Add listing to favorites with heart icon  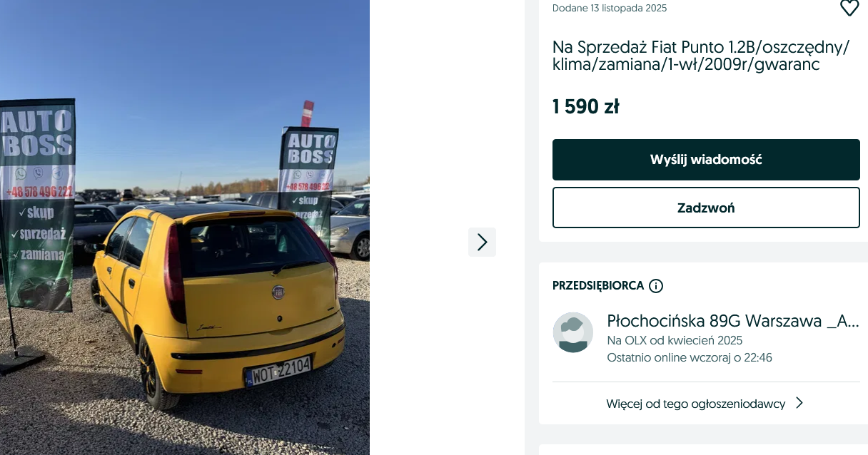pyautogui.click(x=849, y=8)
